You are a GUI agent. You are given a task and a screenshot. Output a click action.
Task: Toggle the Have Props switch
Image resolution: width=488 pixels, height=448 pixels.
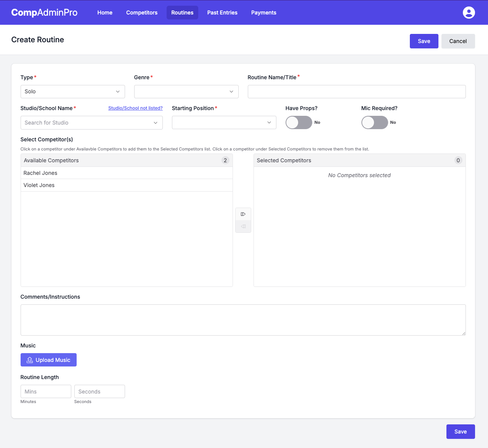point(299,122)
